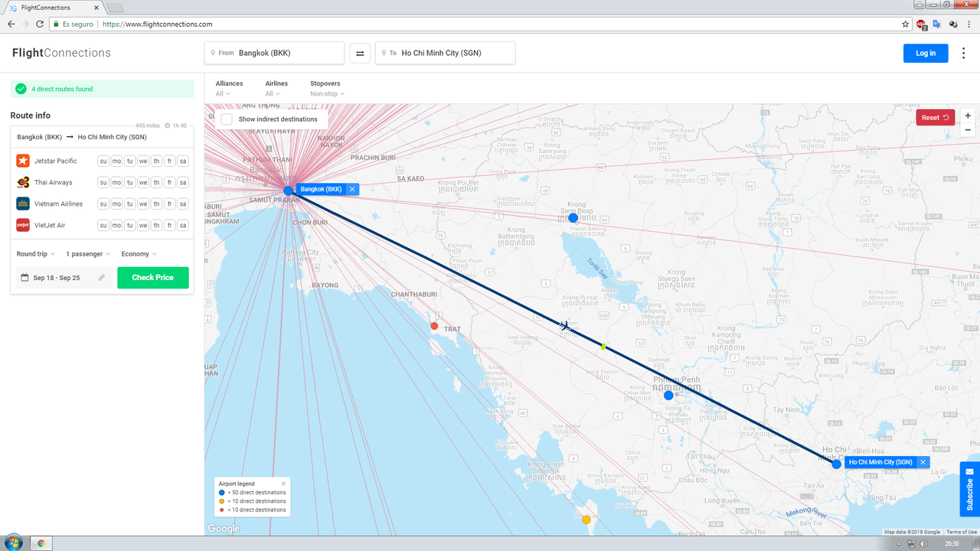Click the Thai Airways airline logo
The image size is (980, 551).
click(23, 182)
